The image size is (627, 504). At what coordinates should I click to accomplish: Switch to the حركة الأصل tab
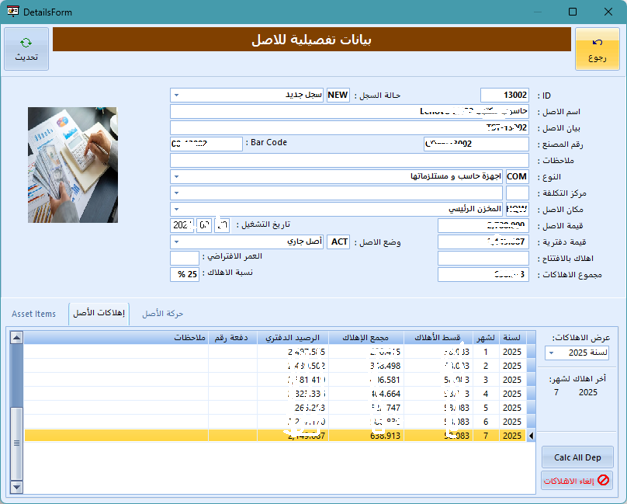pos(163,314)
